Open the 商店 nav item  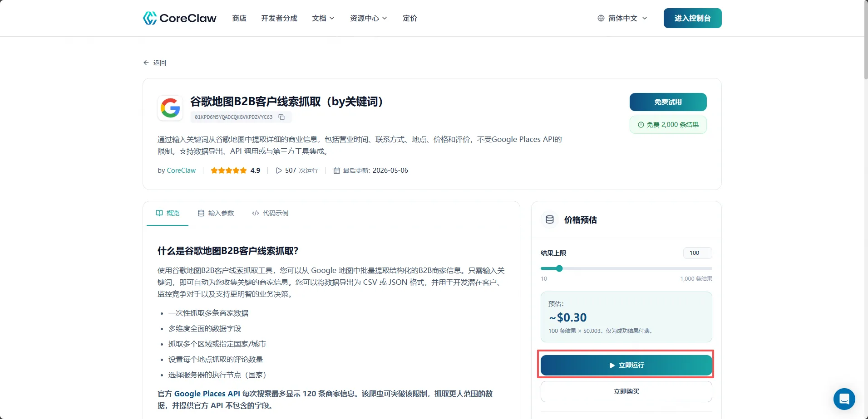point(239,18)
